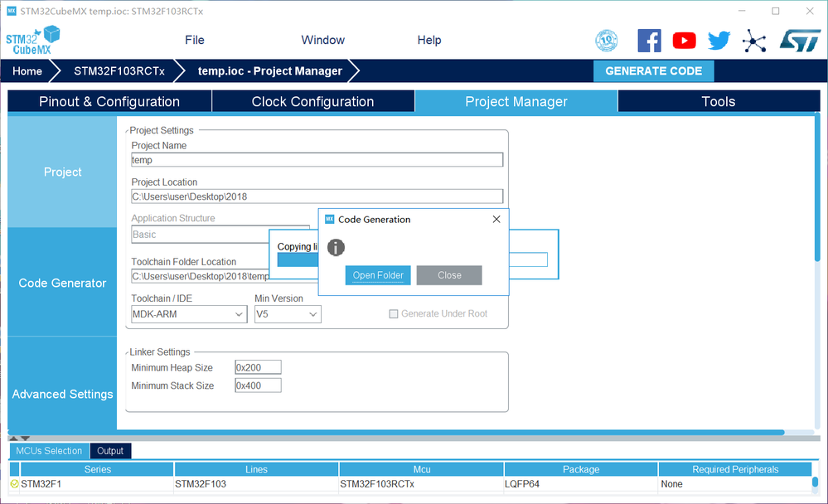Click the panel collapse arrows above MCUs Selection
This screenshot has width=828, height=504.
point(20,438)
